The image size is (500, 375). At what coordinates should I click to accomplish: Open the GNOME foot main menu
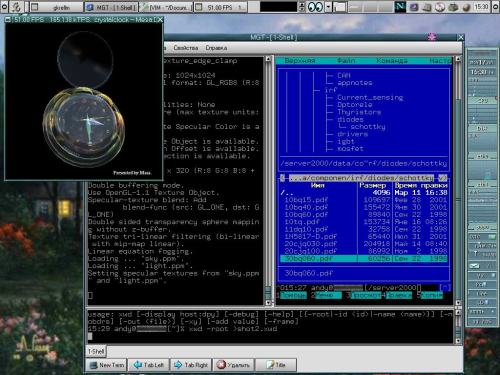click(x=16, y=7)
